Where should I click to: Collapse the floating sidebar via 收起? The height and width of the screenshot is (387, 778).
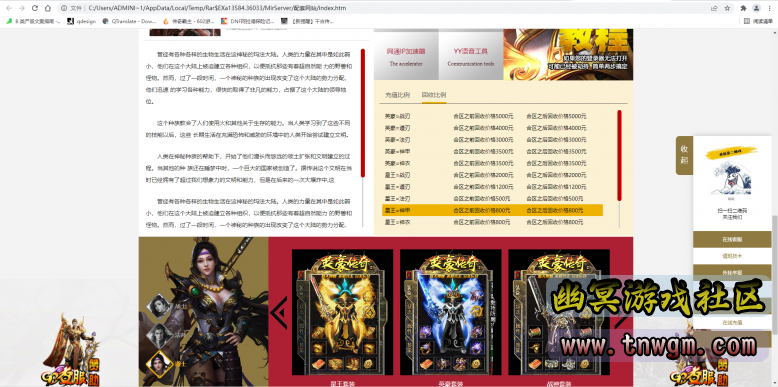pyautogui.click(x=684, y=155)
